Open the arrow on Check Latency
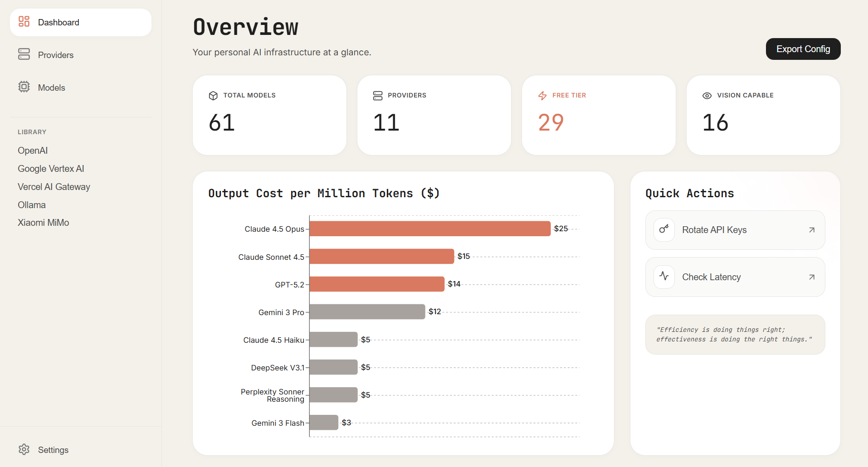This screenshot has height=467, width=868. coord(811,277)
